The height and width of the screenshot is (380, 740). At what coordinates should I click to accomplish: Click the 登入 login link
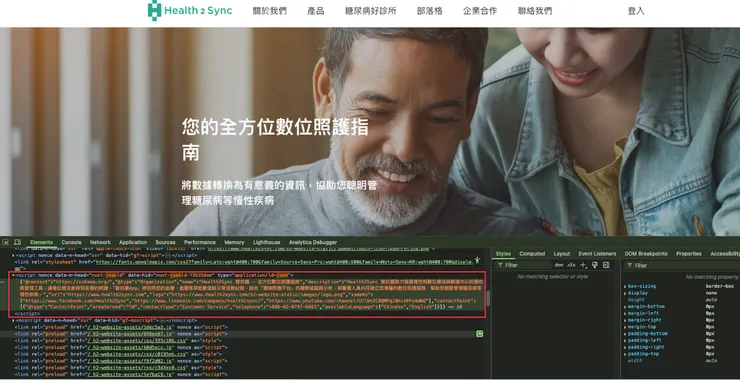pos(636,11)
